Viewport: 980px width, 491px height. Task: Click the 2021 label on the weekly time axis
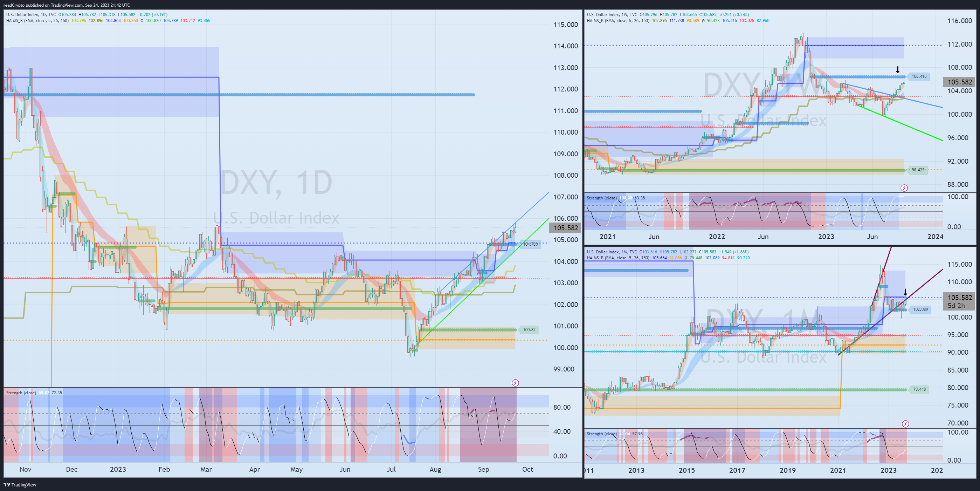(608, 236)
